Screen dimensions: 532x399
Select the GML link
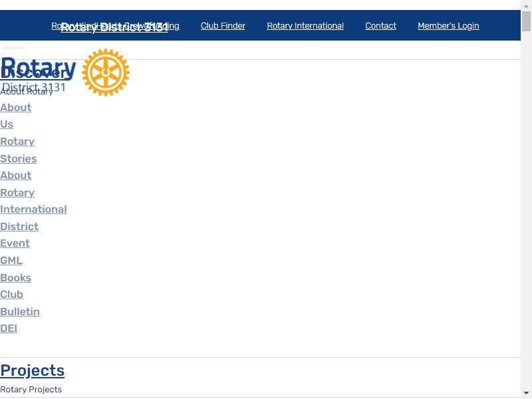[x=11, y=261]
